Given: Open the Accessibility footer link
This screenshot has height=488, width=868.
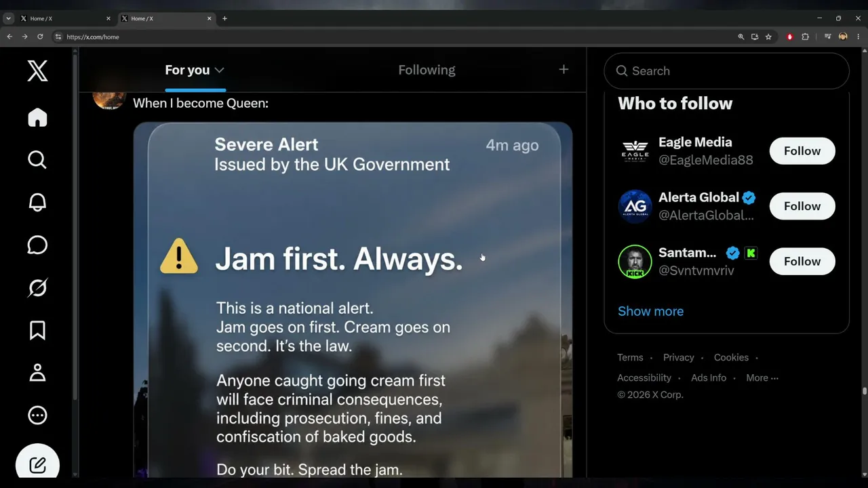Looking at the screenshot, I should [644, 378].
